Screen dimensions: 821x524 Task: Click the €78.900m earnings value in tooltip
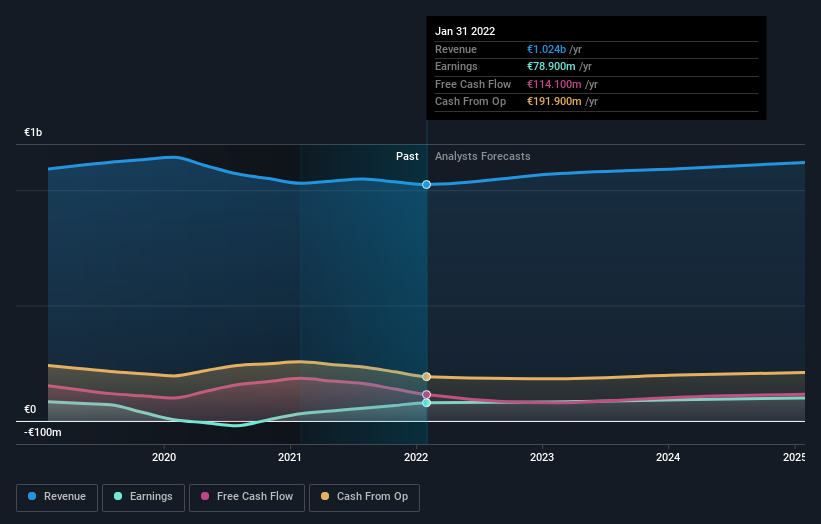(x=551, y=66)
